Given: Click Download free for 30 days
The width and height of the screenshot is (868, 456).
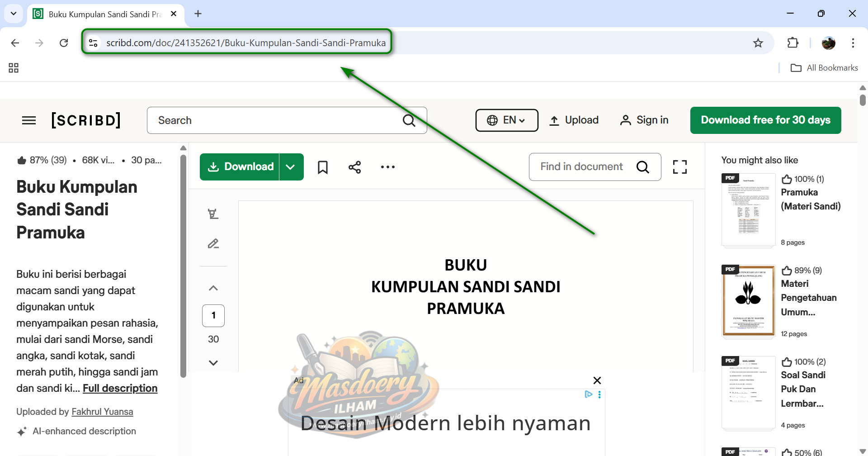Looking at the screenshot, I should (765, 120).
